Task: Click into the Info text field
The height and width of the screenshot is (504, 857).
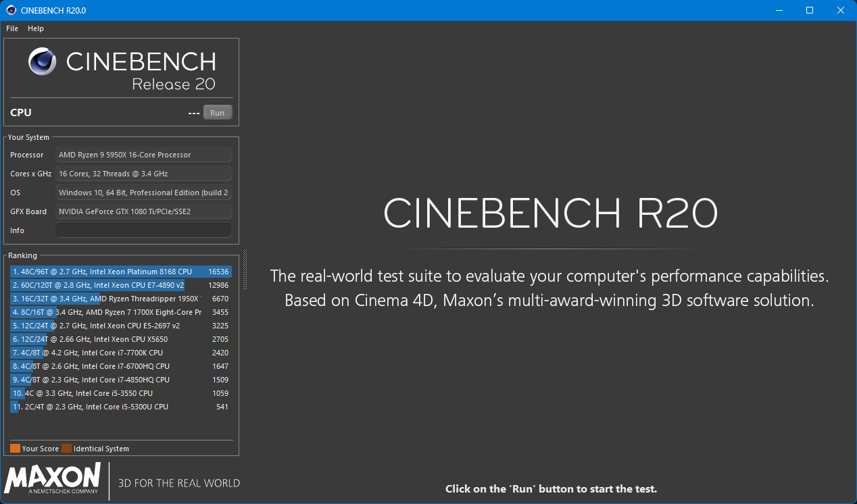Action: (143, 230)
